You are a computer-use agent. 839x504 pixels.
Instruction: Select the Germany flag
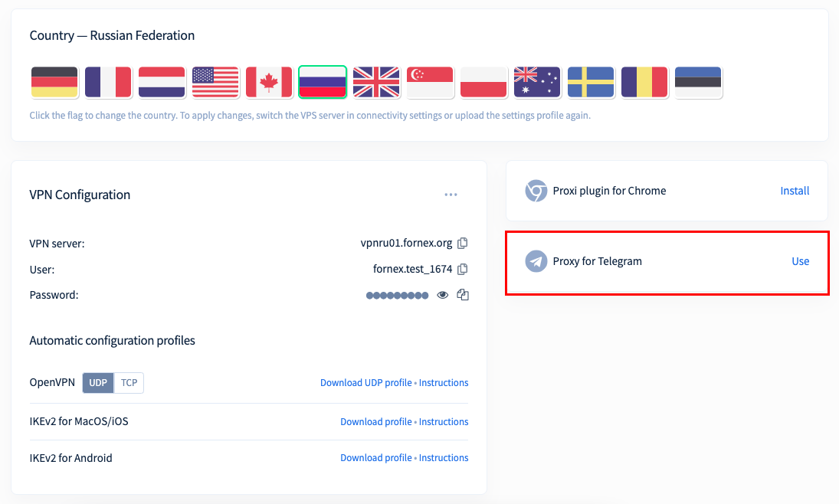54,82
